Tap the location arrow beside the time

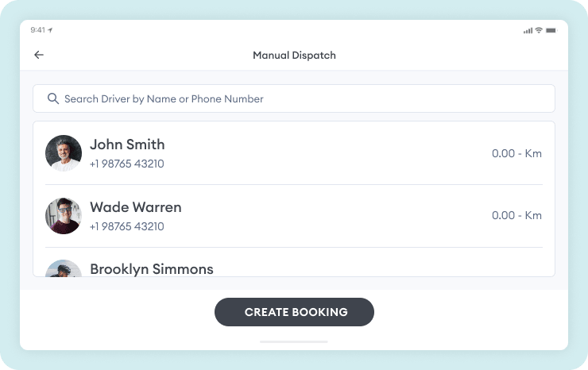pyautogui.click(x=50, y=30)
